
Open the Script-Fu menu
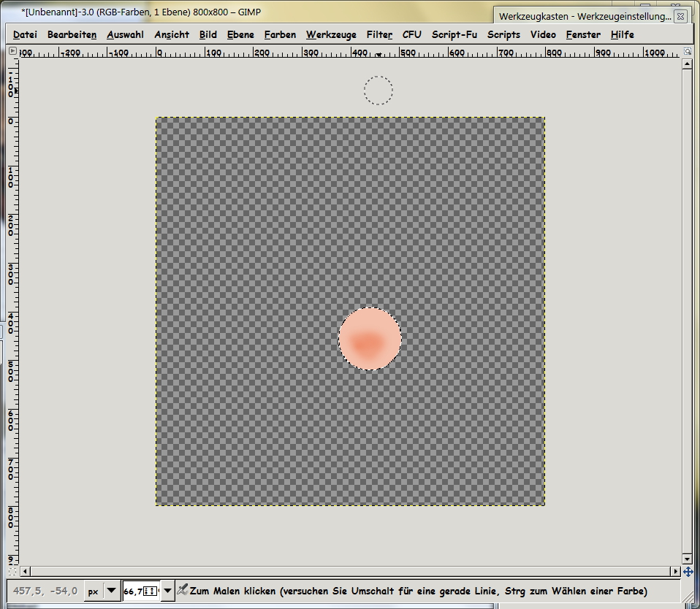(454, 34)
